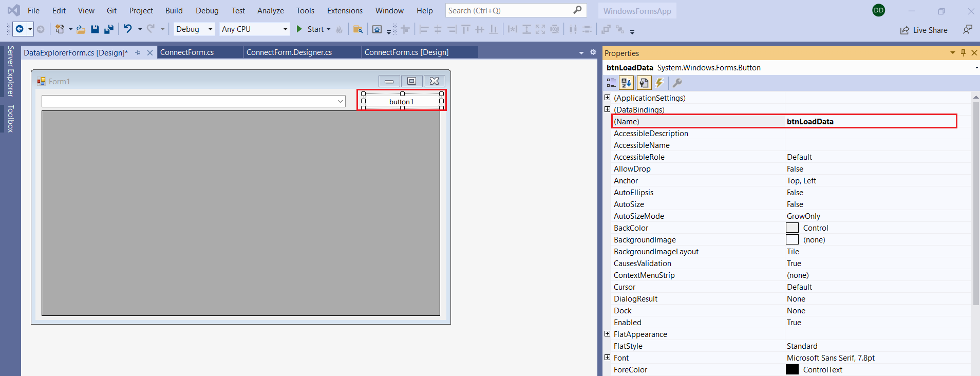The image size is (980, 376).
Task: Open the Debug configuration dropdown
Action: 194,29
